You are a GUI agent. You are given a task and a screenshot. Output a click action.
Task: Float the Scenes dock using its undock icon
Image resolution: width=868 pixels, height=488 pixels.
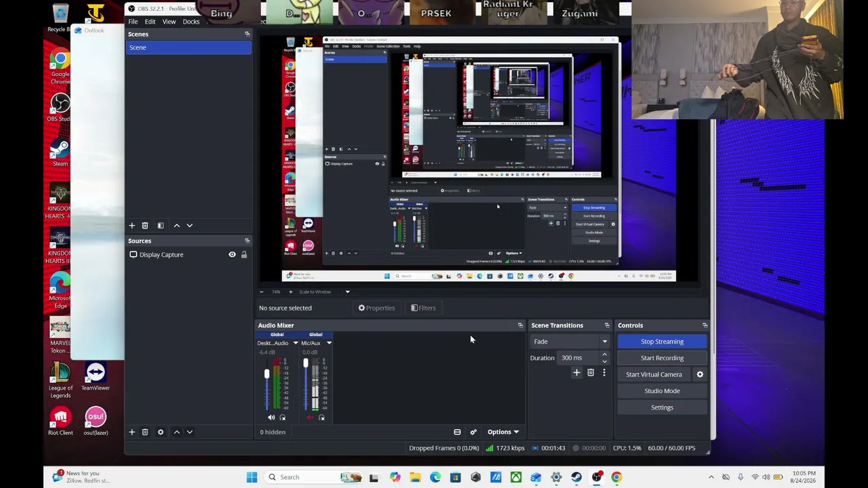pyautogui.click(x=247, y=34)
